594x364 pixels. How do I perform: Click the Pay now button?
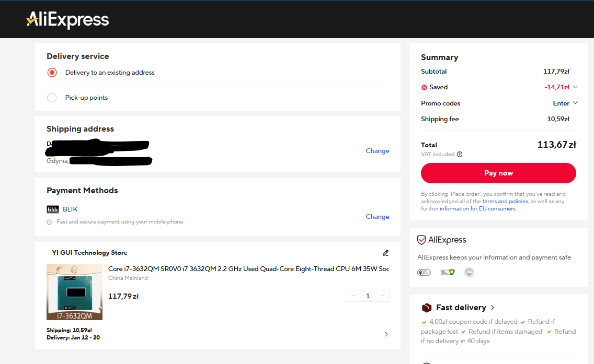point(498,173)
